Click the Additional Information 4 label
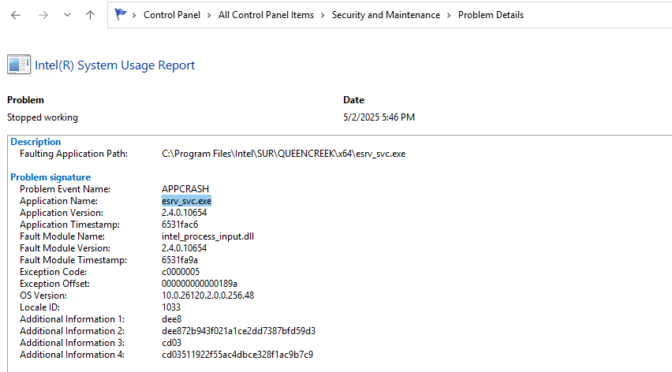 tap(72, 355)
